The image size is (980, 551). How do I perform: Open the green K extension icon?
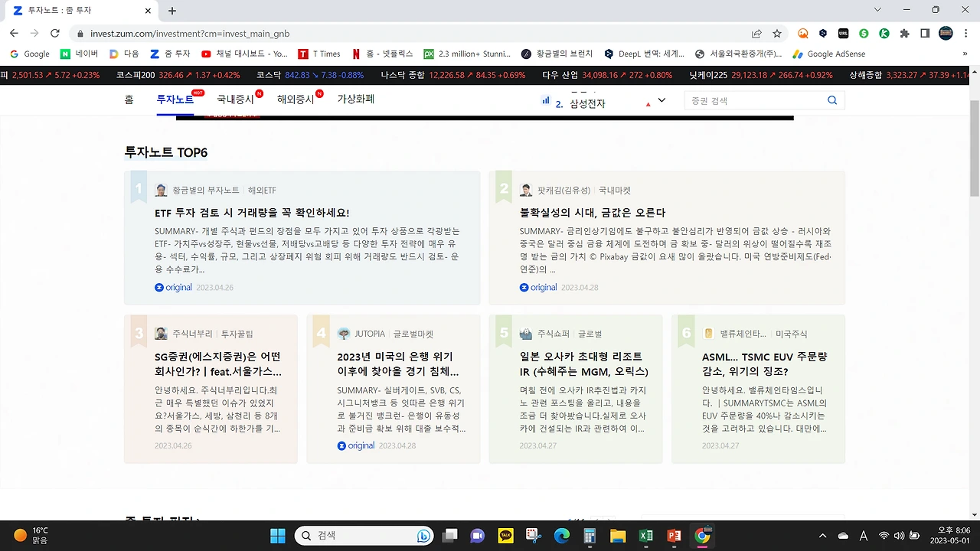884,34
